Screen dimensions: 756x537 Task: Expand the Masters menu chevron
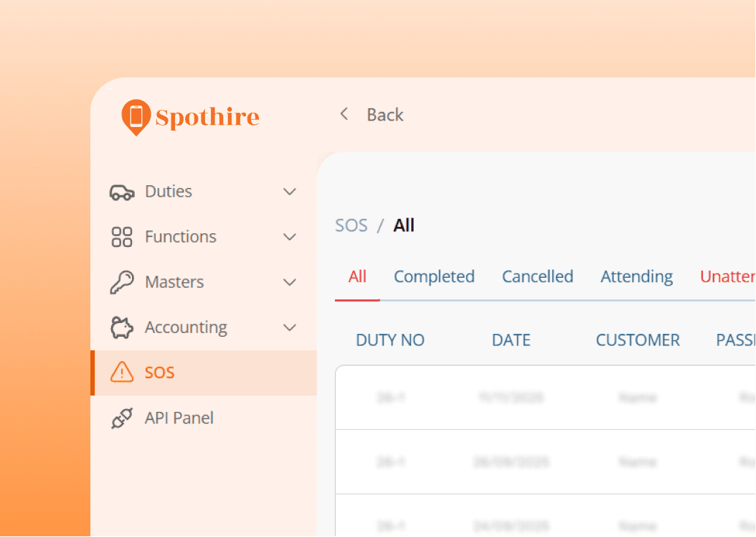[x=290, y=282]
